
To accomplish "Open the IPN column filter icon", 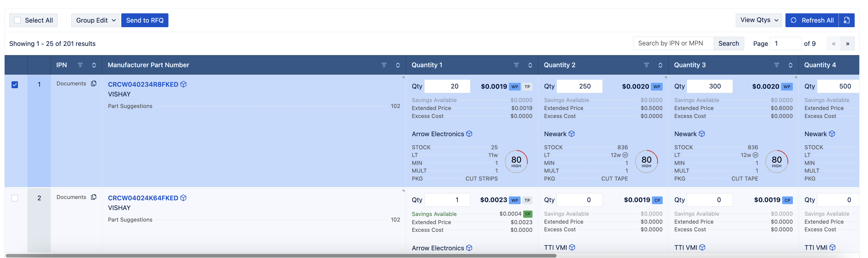I will [80, 65].
